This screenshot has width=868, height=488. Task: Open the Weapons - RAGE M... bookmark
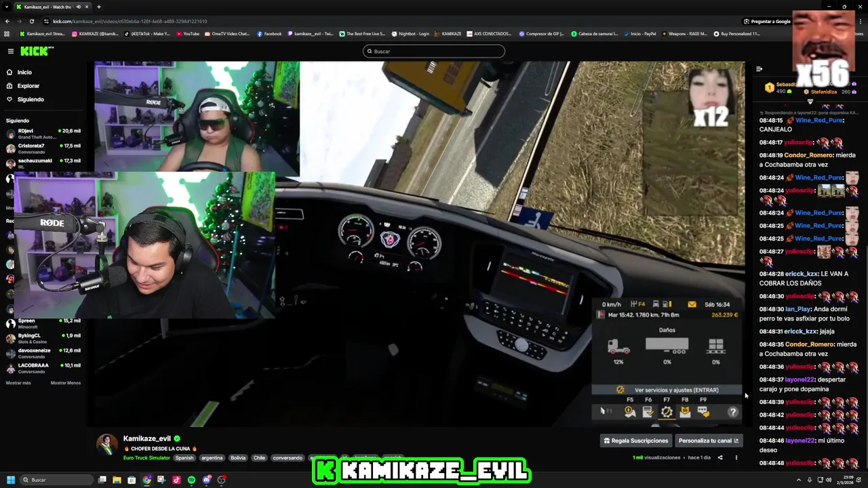684,33
